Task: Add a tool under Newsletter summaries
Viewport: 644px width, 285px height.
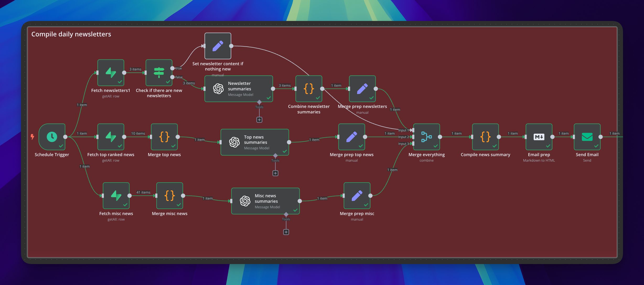Action: pyautogui.click(x=259, y=120)
